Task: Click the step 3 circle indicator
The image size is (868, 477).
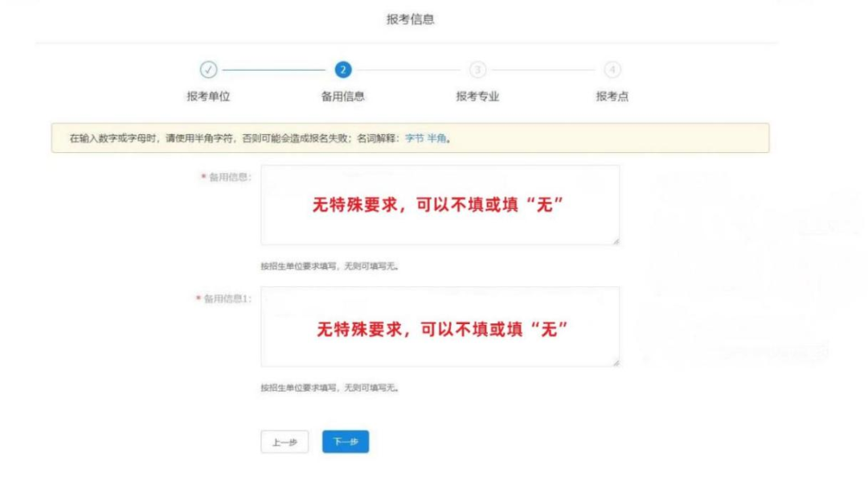Action: [477, 70]
